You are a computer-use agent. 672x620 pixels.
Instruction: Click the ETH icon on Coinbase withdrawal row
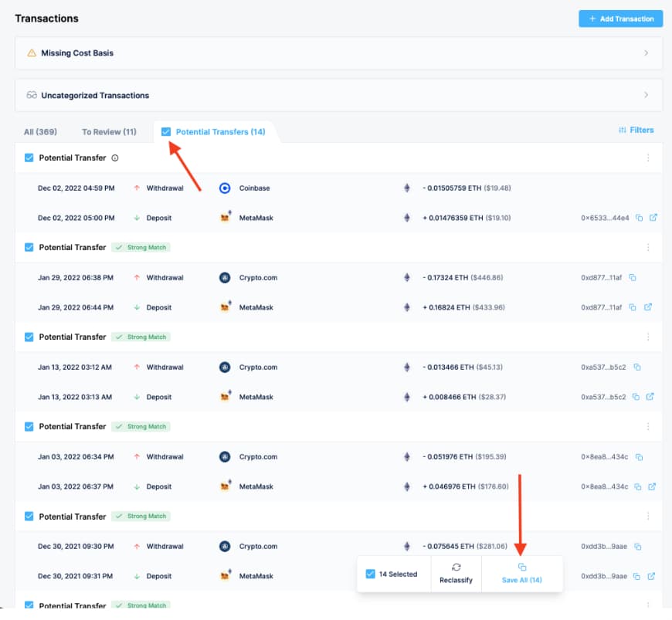(407, 188)
